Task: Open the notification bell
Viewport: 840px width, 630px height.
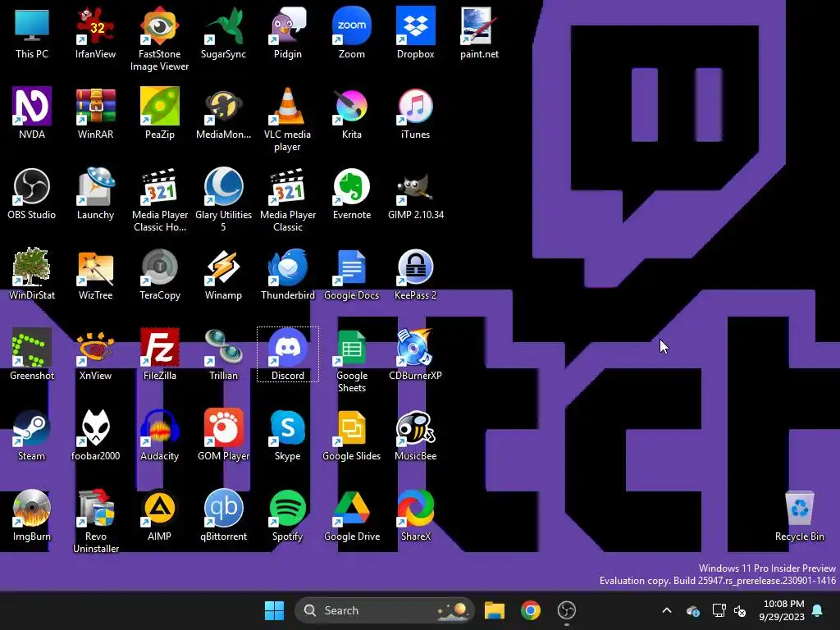Action: tap(818, 610)
